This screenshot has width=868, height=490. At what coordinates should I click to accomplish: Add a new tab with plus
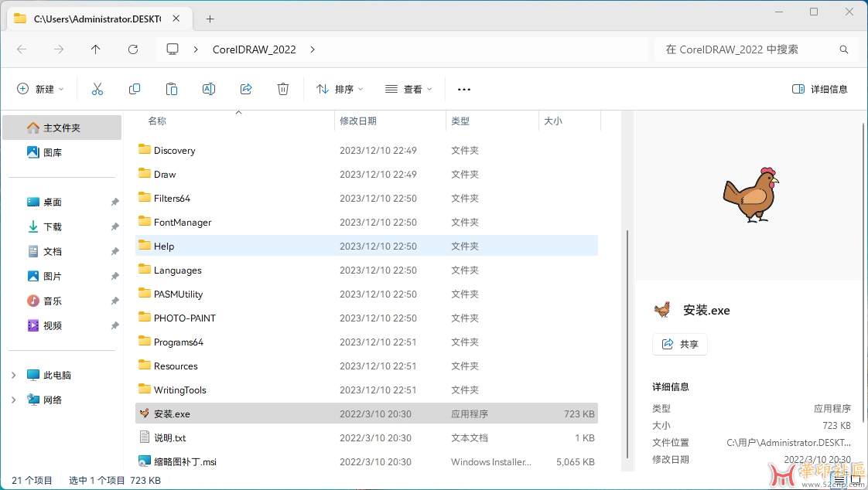[210, 19]
